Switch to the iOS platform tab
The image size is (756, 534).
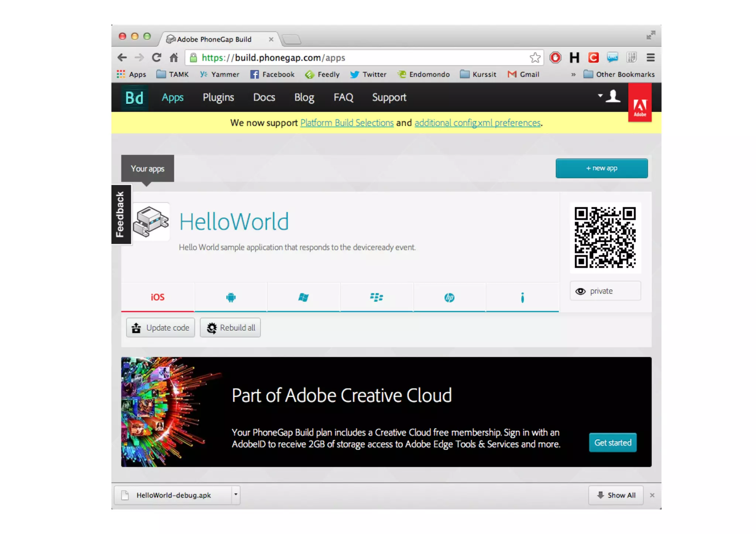coord(158,297)
